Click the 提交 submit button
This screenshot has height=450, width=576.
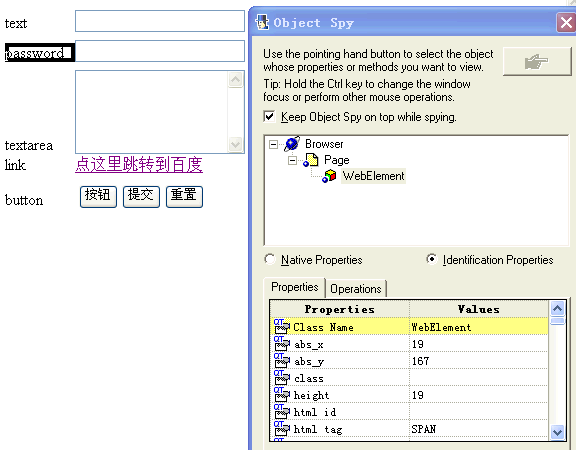(x=141, y=197)
